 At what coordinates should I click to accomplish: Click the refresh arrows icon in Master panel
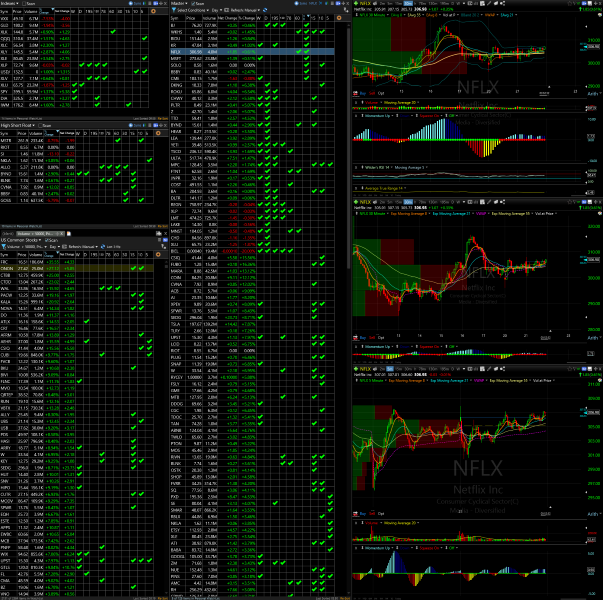tap(265, 10)
